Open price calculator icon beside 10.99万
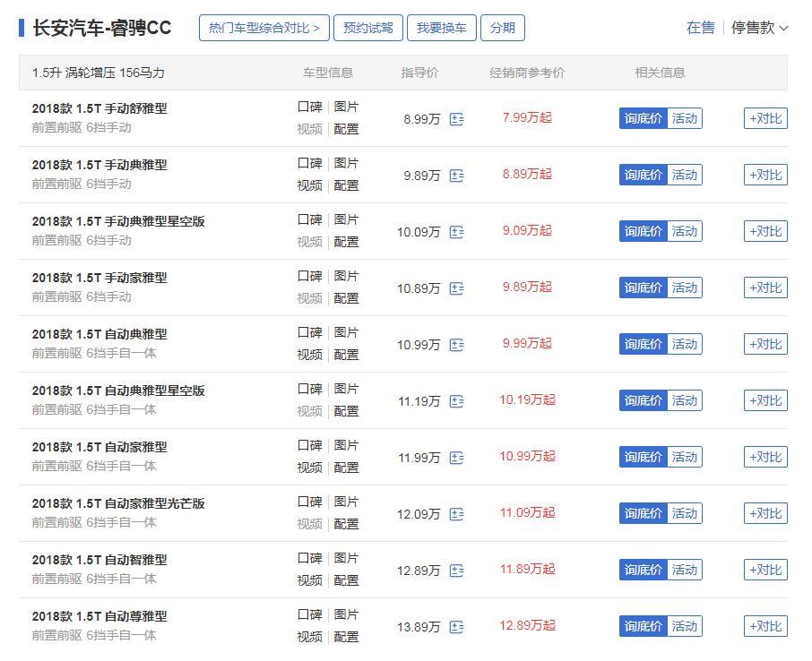 [456, 345]
